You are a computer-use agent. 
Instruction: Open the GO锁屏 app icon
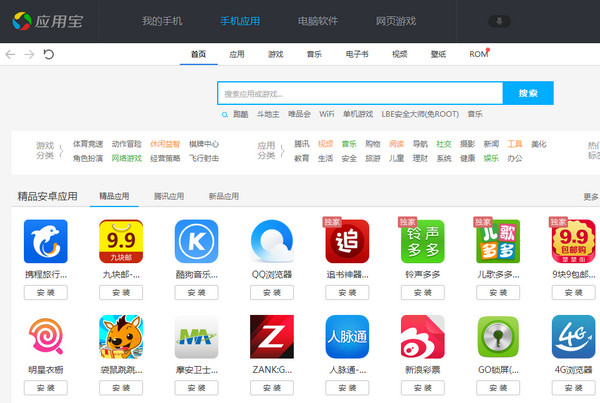pos(498,337)
